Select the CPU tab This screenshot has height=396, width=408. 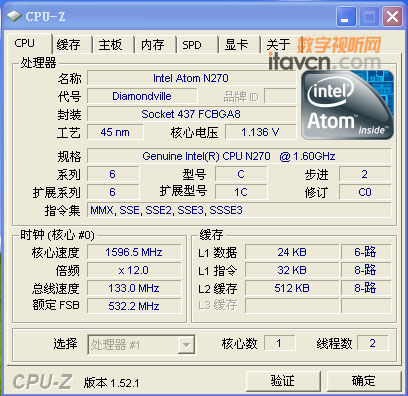[x=25, y=43]
